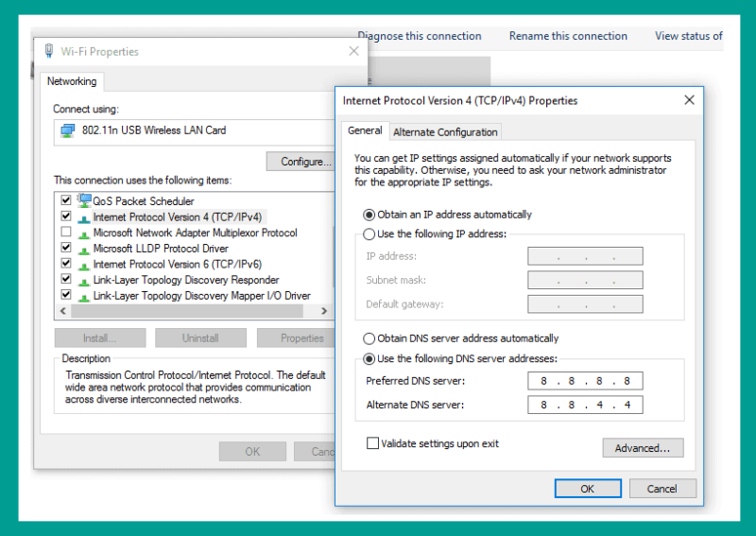Open the Advanced... settings button
Screen dimensions: 756x536
coord(643,448)
